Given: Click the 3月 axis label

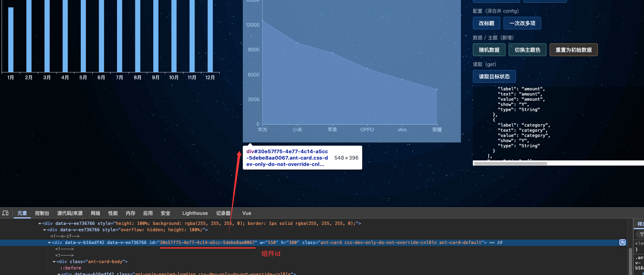Looking at the screenshot, I should (47, 78).
